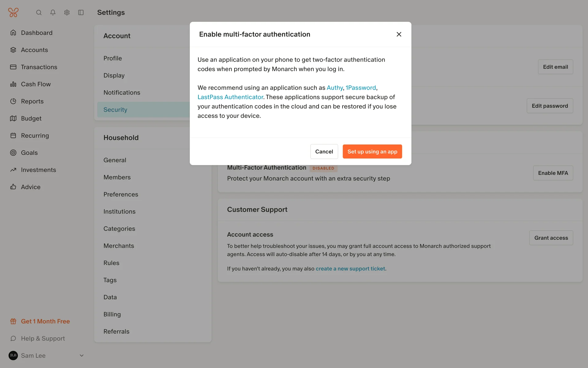Image resolution: width=588 pixels, height=368 pixels.
Task: Go to Transactions in sidebar
Action: (x=39, y=67)
